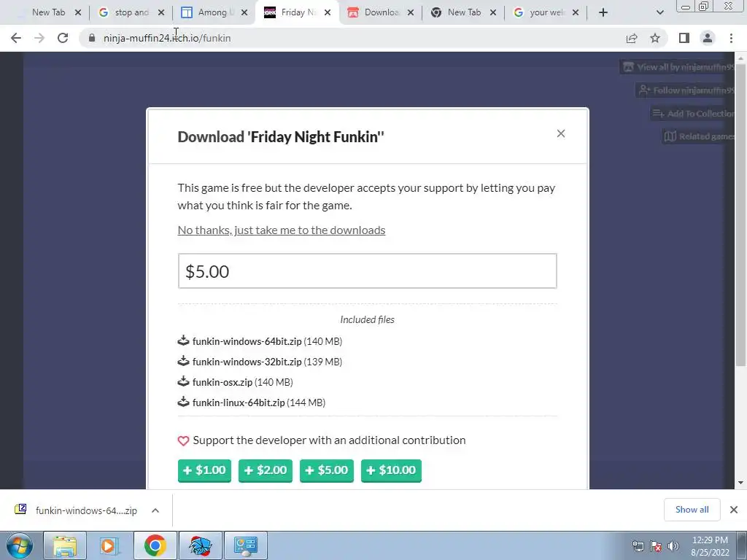This screenshot has height=560, width=747.
Task: Click 'No thanks, just take me to the downloads'
Action: [x=282, y=230]
